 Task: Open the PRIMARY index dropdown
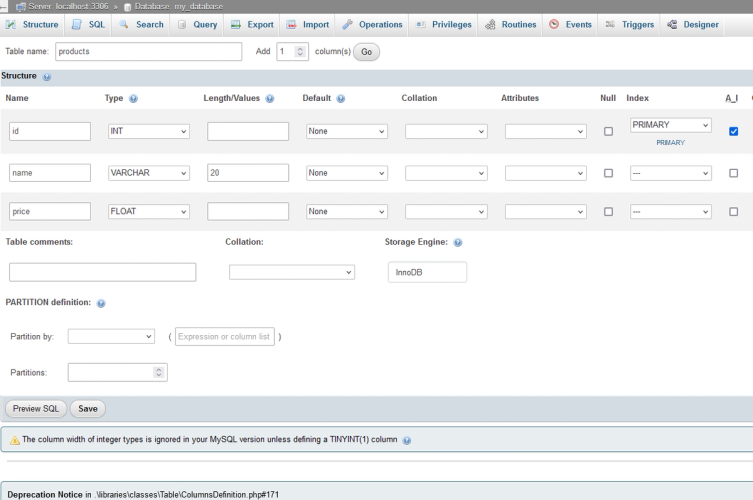tap(670, 125)
